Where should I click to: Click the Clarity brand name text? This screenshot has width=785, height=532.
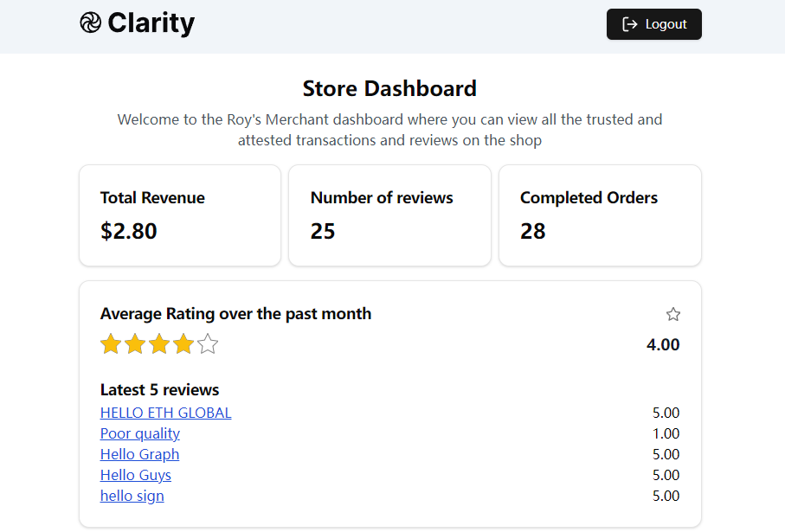pos(151,23)
